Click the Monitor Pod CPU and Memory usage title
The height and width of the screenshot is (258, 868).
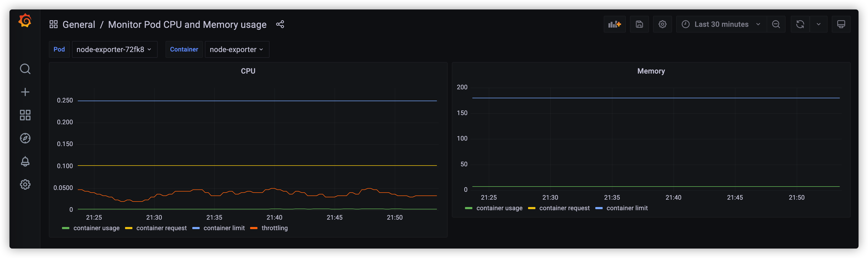(x=187, y=25)
